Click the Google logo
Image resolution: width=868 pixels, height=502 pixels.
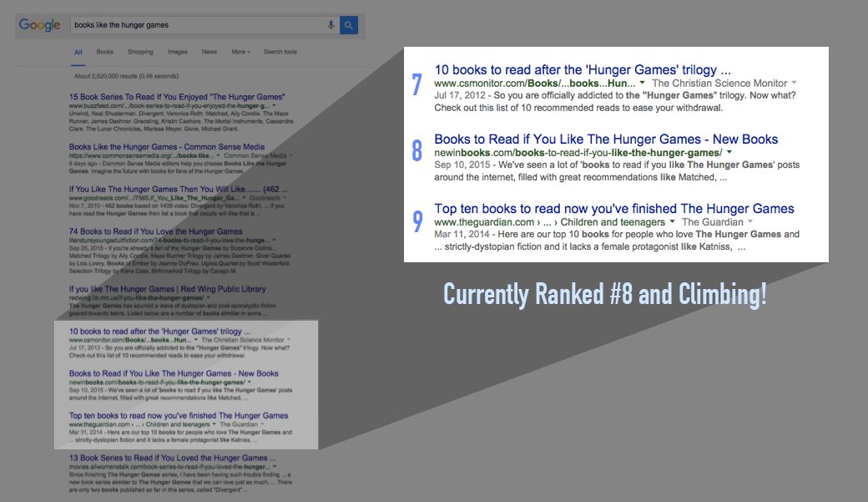pyautogui.click(x=39, y=25)
